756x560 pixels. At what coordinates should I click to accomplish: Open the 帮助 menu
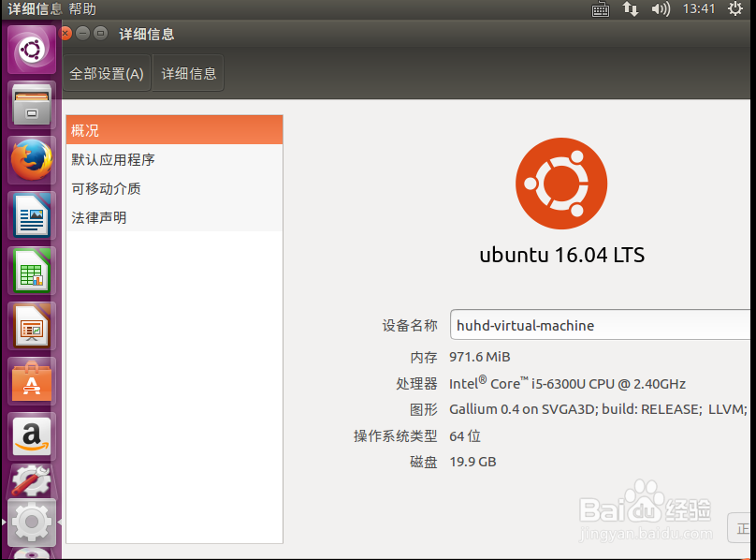[82, 8]
